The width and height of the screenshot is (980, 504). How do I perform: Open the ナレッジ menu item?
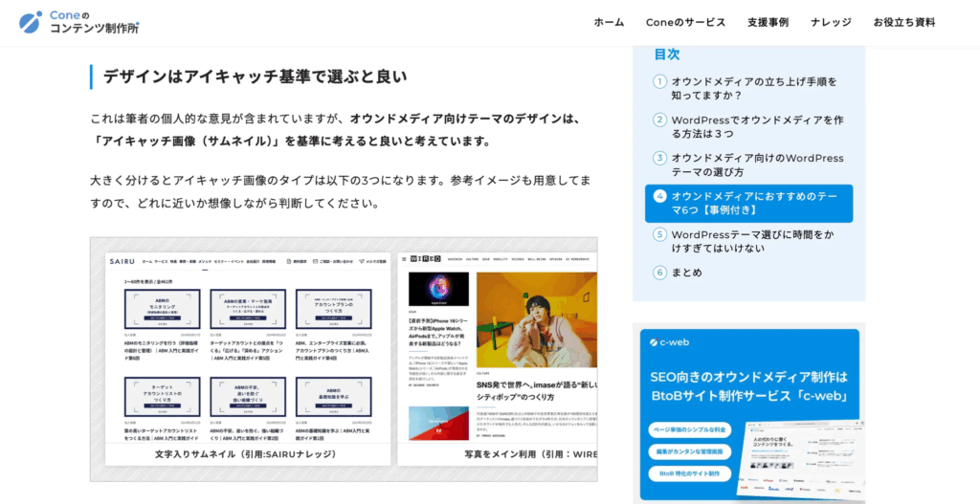(x=831, y=23)
